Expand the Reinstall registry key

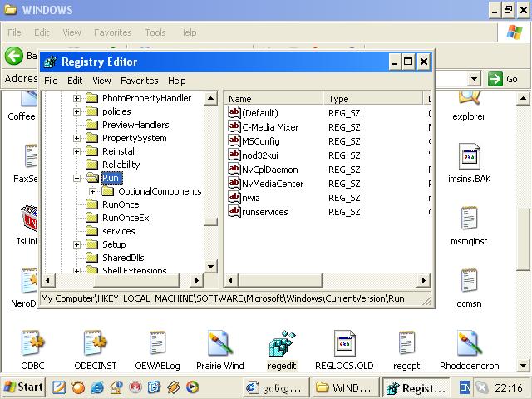point(76,151)
